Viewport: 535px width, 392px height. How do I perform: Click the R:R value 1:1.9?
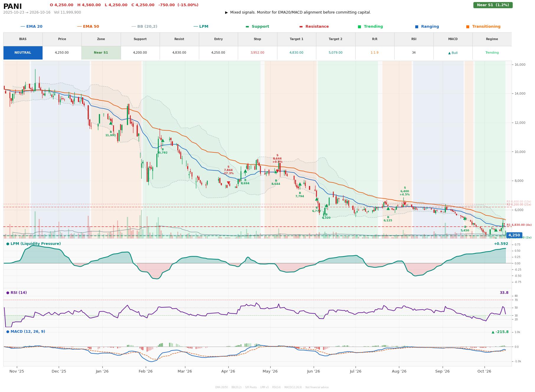(374, 53)
